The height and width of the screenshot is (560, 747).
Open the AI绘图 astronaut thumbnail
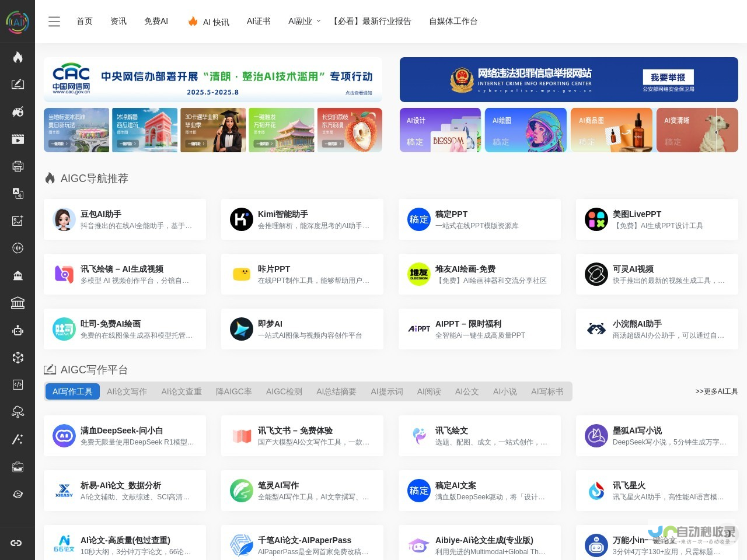pyautogui.click(x=526, y=130)
